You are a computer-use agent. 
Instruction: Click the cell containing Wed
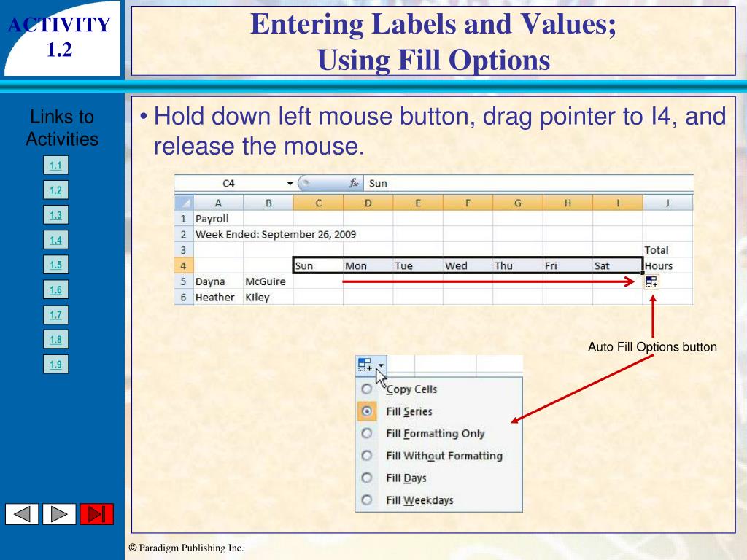click(x=468, y=265)
